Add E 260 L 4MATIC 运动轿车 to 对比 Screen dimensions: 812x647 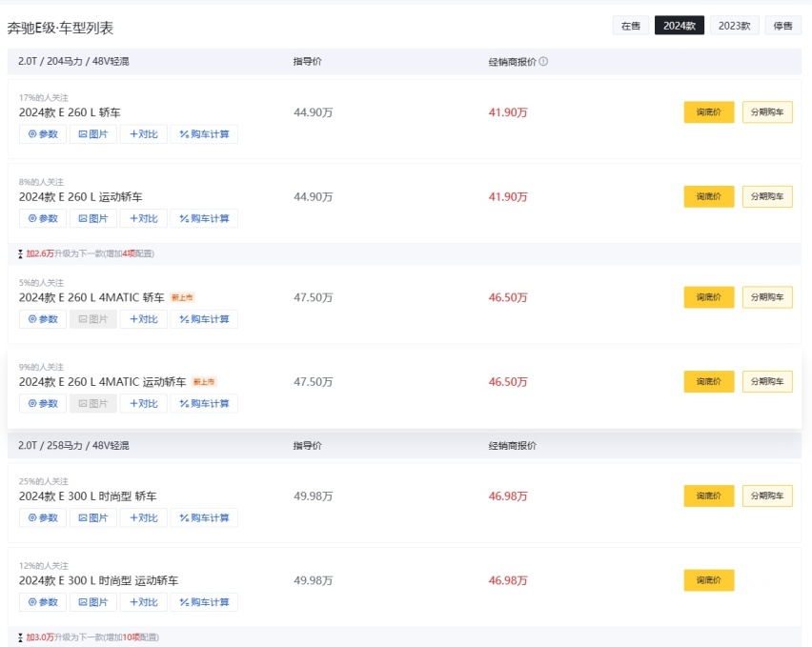click(144, 403)
